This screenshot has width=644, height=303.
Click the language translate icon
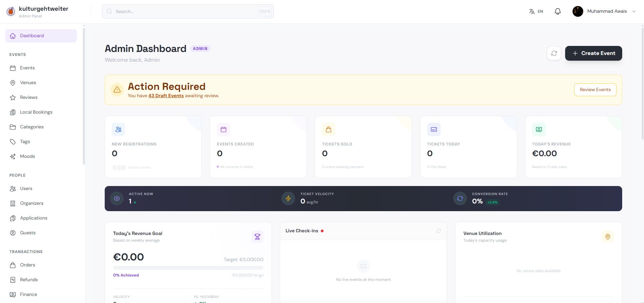532,11
